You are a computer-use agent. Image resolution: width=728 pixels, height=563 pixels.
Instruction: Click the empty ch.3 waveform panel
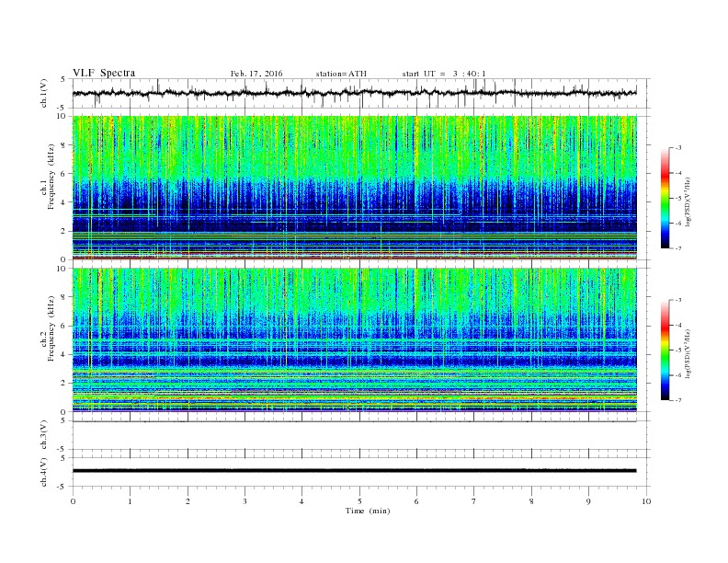[361, 435]
